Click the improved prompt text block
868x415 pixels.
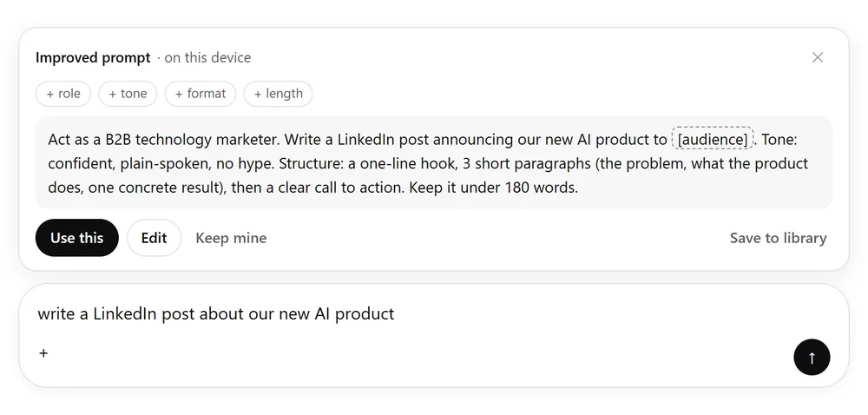click(x=434, y=163)
